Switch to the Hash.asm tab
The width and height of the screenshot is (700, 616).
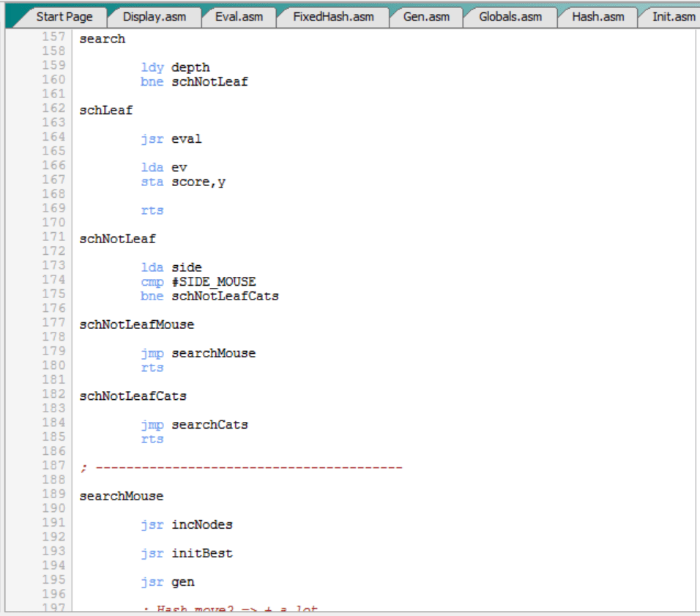coord(598,17)
